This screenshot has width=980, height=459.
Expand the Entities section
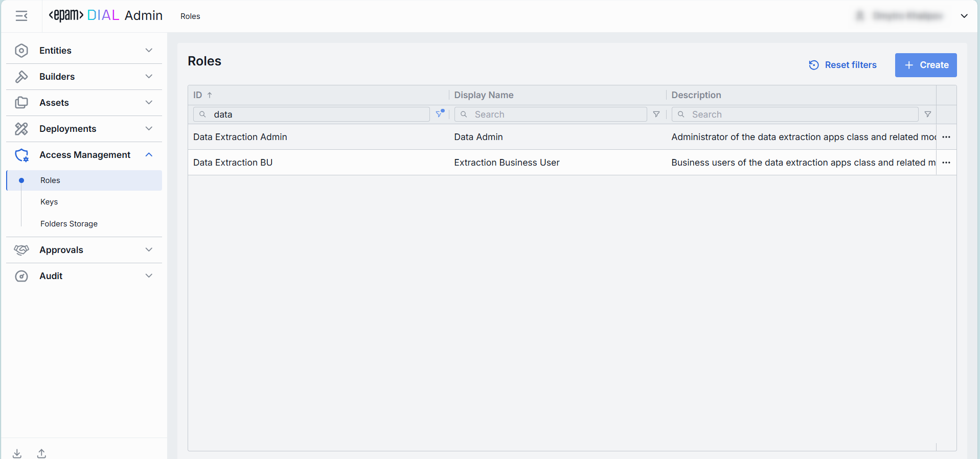click(x=84, y=51)
